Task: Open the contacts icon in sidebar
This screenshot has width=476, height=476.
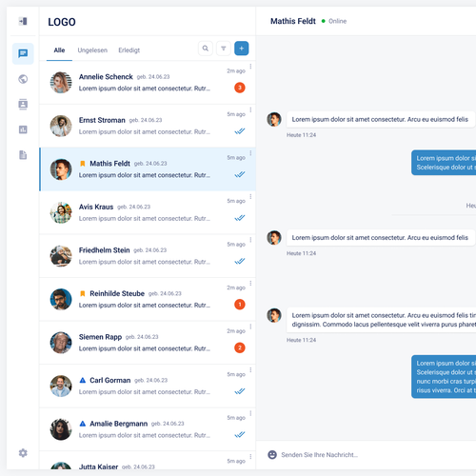Action: pyautogui.click(x=23, y=104)
